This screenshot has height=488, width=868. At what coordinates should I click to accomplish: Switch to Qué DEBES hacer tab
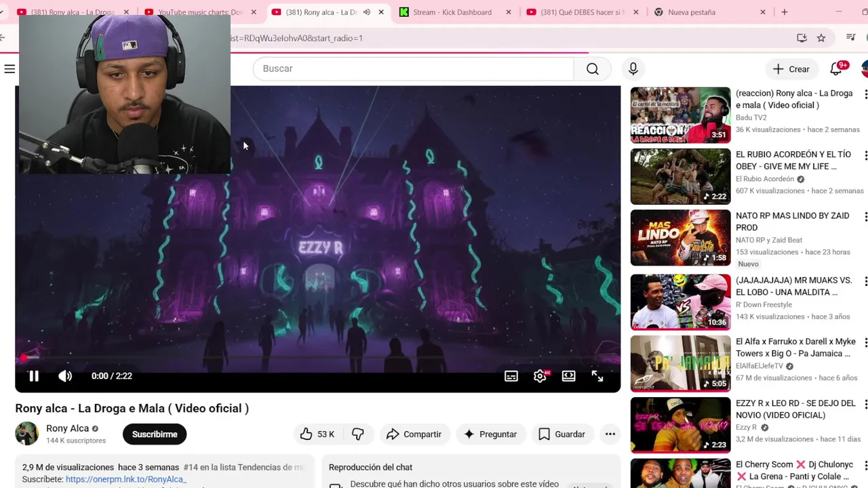(x=580, y=12)
